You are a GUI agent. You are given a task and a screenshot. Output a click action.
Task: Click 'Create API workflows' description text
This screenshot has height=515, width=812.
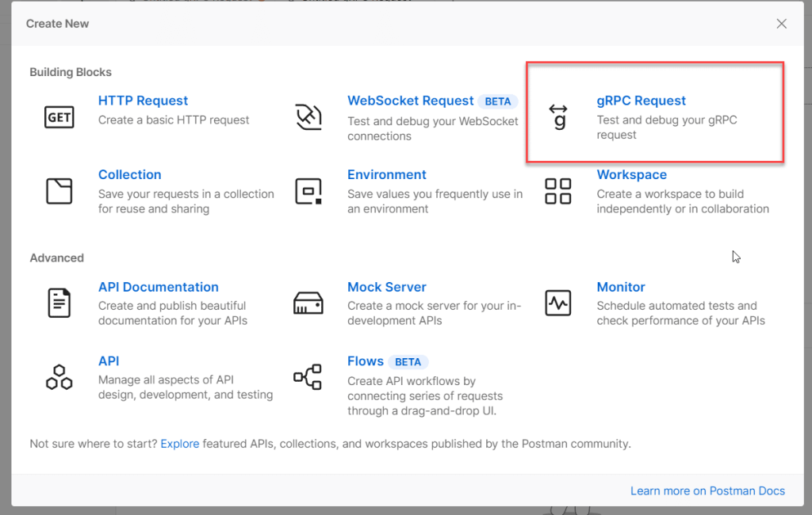(425, 396)
